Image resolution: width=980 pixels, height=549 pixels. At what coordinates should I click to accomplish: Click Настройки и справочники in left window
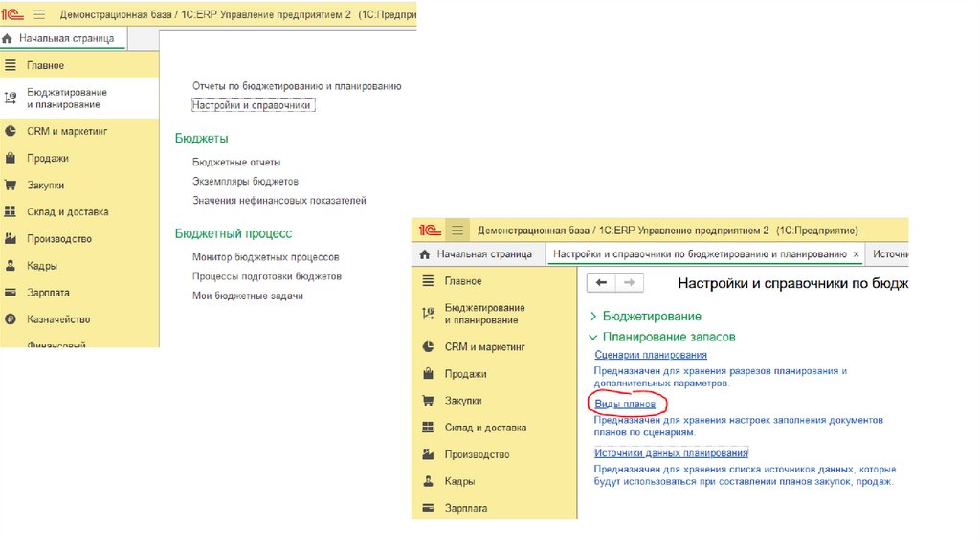point(253,105)
